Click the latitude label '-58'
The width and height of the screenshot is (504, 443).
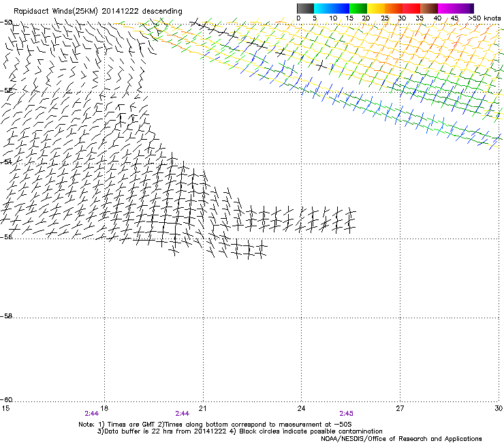point(6,316)
